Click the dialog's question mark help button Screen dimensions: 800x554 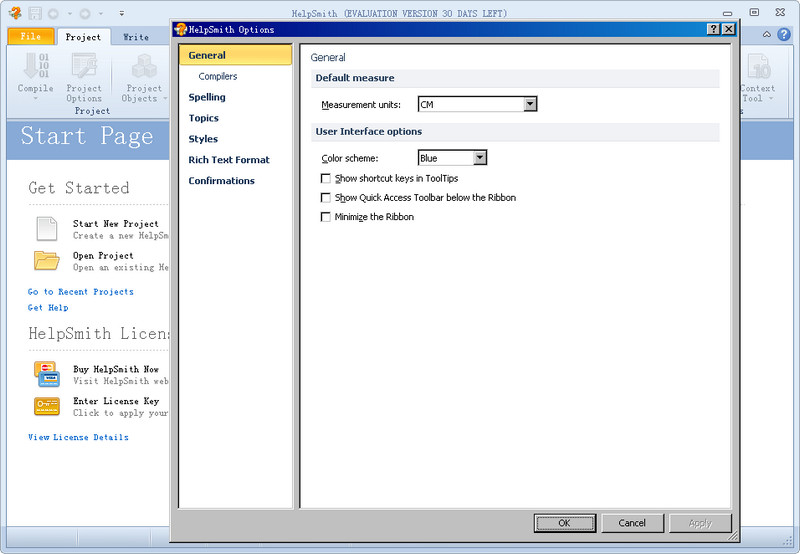pos(713,30)
